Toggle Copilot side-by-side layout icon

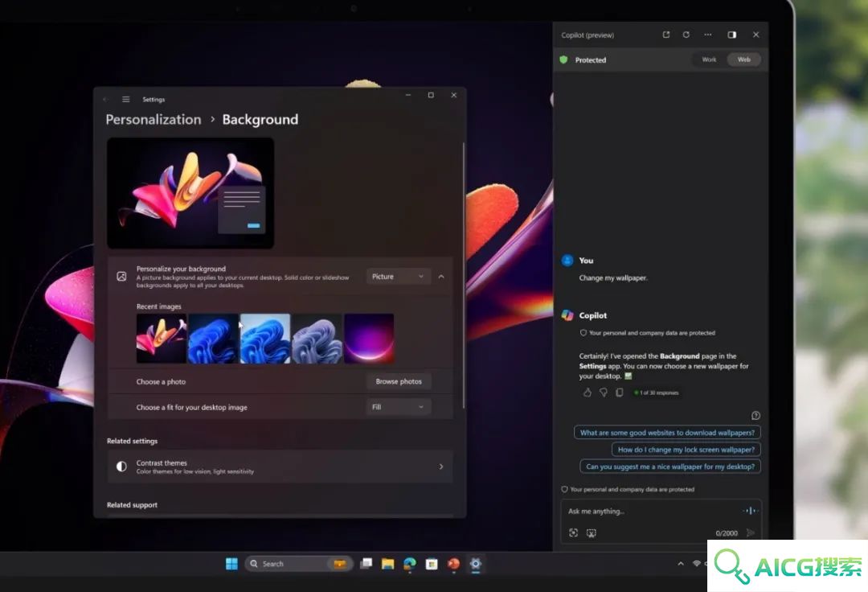pos(732,35)
